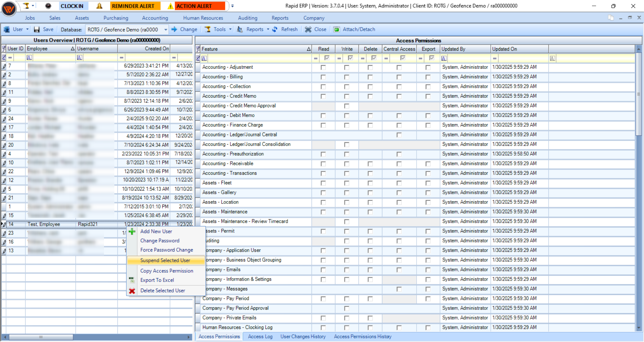Click the filter condition icon in the Employee filter cell
The image size is (644, 342).
(x=29, y=57)
